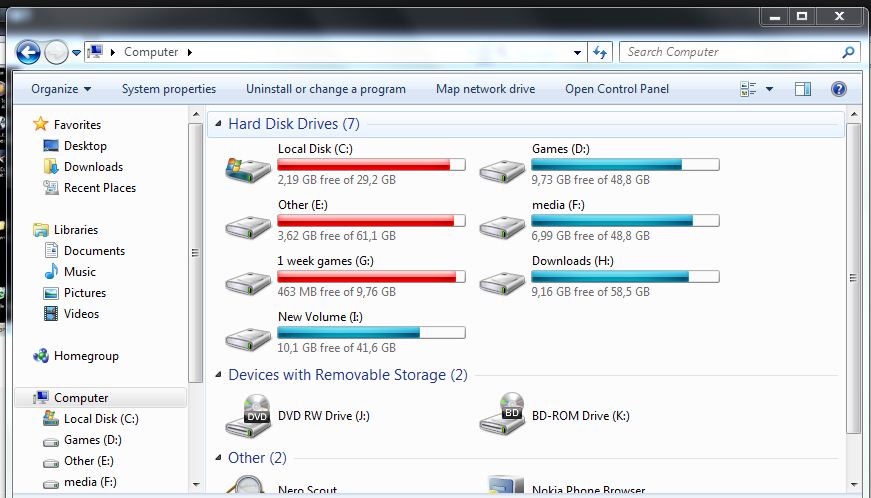
Task: Click the New Volume (I:) usage bar
Action: pyautogui.click(x=371, y=333)
